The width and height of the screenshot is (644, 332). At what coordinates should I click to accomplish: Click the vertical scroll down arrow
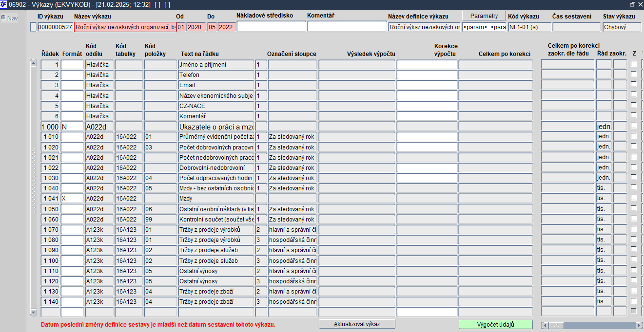(33, 312)
